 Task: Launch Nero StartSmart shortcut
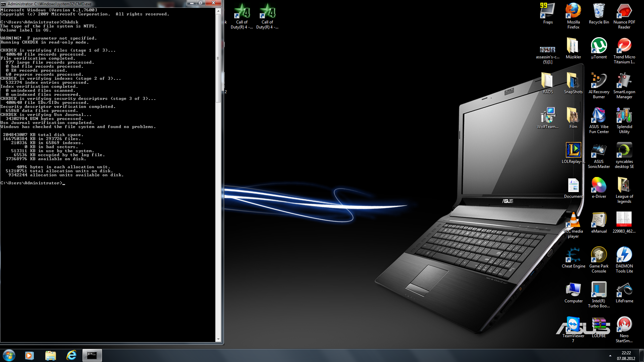point(624,329)
